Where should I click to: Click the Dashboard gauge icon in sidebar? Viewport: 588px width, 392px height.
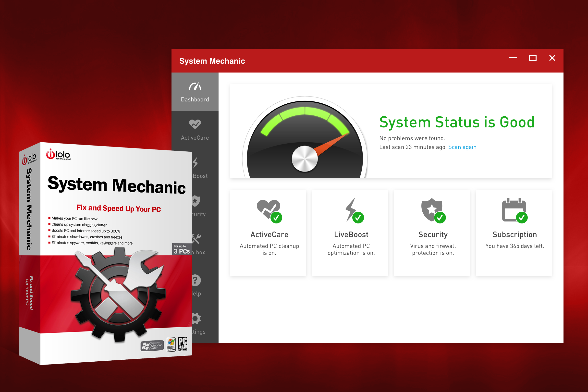tap(195, 86)
